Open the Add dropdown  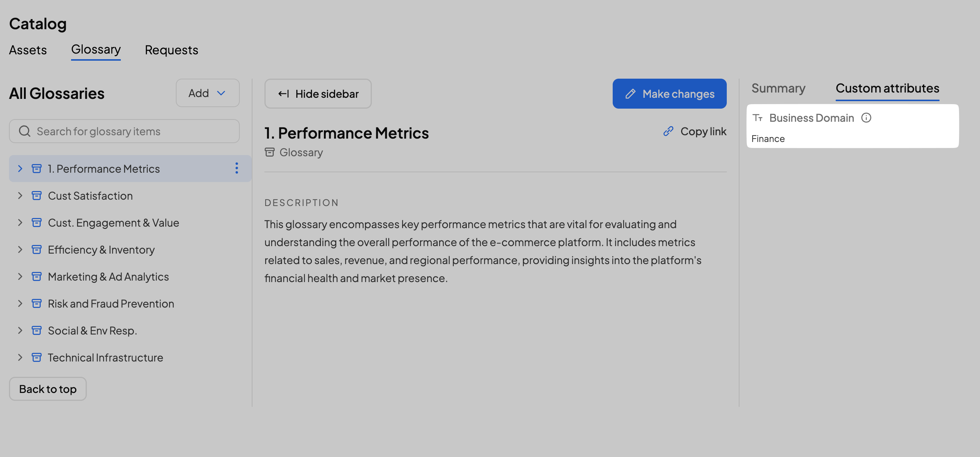click(x=207, y=93)
